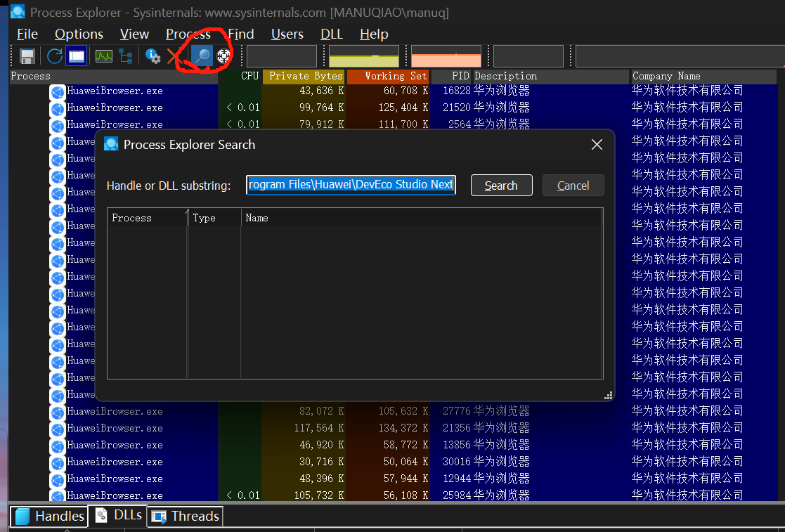The image size is (785, 532).
Task: Open the File menu
Action: pyautogui.click(x=27, y=34)
